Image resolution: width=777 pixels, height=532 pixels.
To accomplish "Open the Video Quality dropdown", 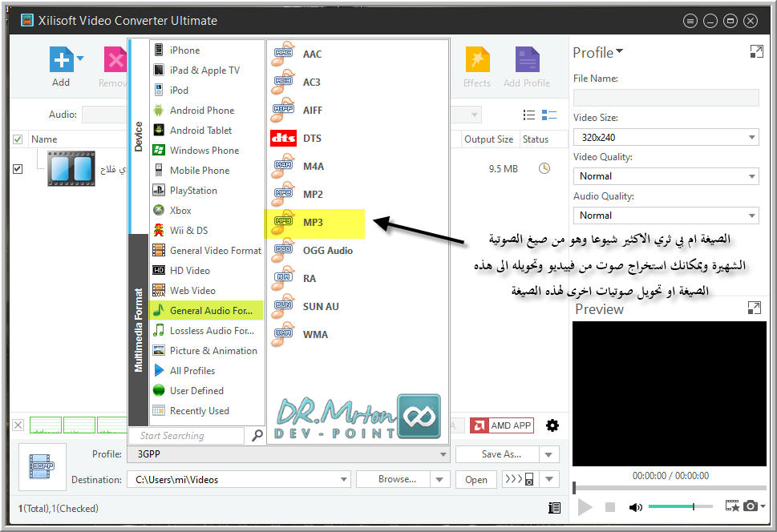I will pos(666,176).
